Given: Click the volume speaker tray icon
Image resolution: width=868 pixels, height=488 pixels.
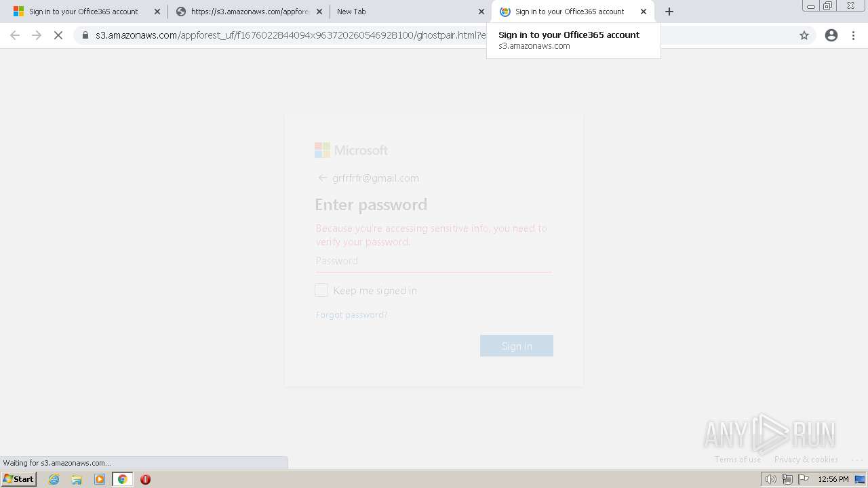Looking at the screenshot, I should pyautogui.click(x=770, y=479).
